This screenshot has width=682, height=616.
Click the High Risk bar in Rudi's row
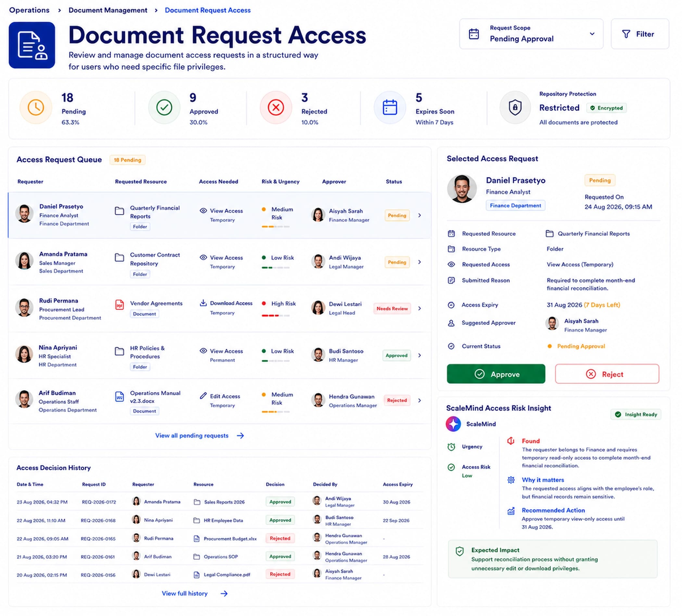tap(275, 315)
